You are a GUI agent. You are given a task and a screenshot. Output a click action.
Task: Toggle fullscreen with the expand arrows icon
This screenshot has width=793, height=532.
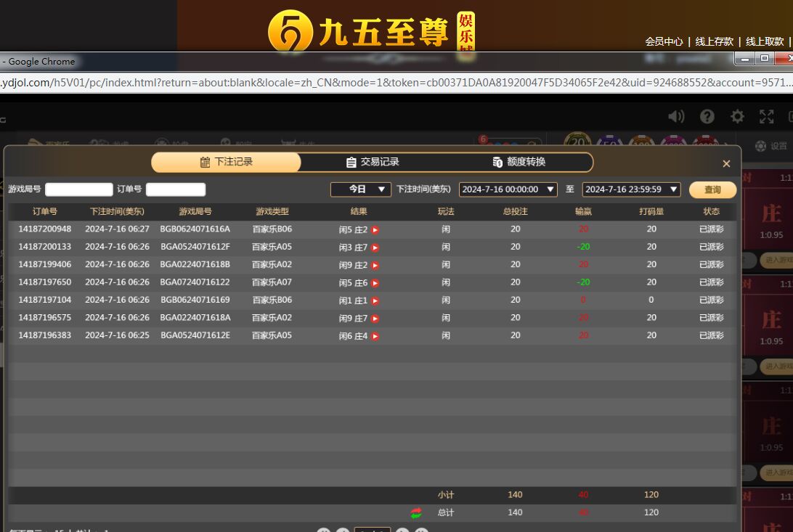(x=767, y=117)
